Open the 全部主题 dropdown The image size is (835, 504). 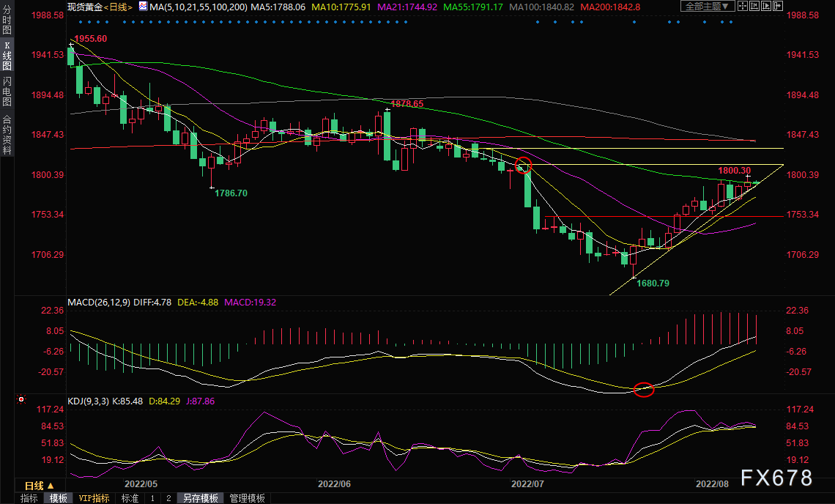(708, 7)
